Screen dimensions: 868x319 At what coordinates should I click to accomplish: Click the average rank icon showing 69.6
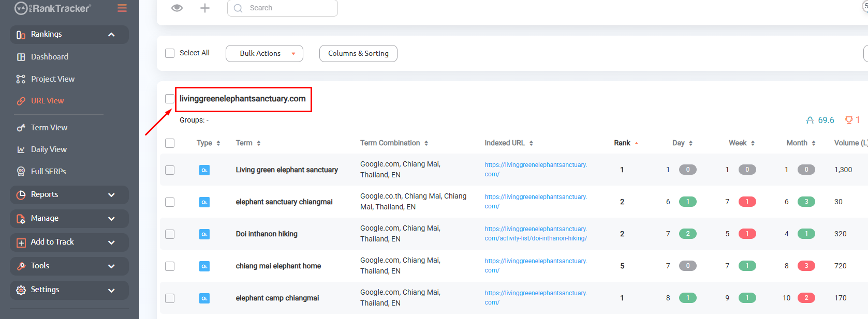point(810,120)
